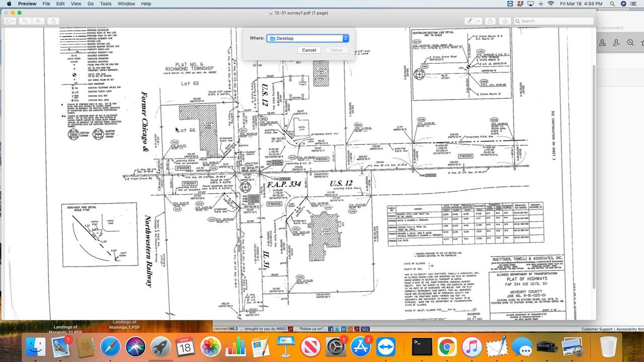The height and width of the screenshot is (362, 644).
Task: Click the zoom in magnifier button
Action: click(38, 21)
